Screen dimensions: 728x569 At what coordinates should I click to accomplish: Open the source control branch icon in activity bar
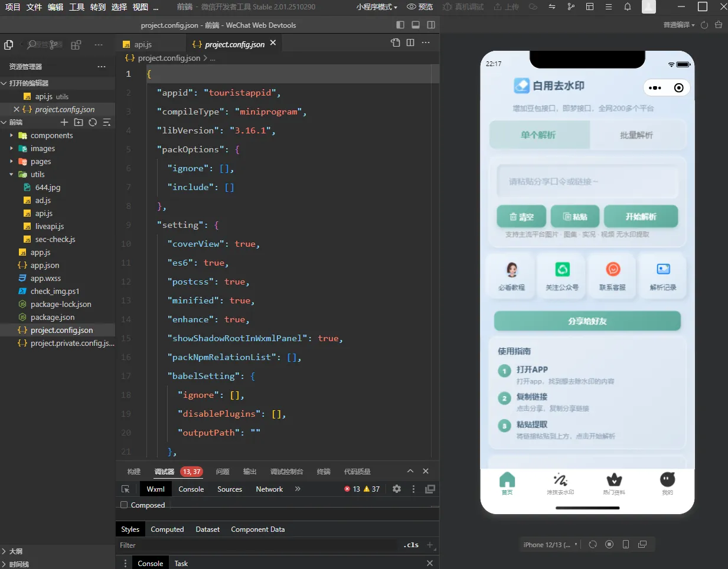(x=54, y=45)
